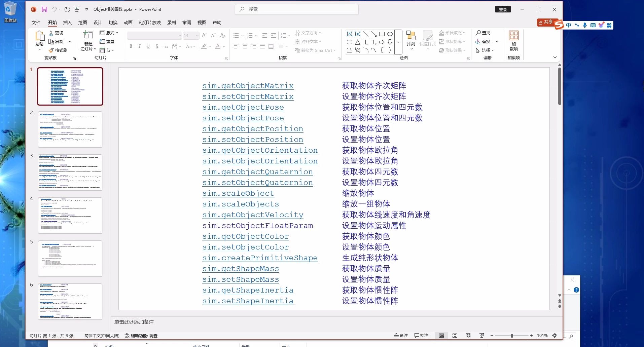This screenshot has height=347, width=644.
Task: Open the Select (选择) dropdown
Action: click(485, 50)
